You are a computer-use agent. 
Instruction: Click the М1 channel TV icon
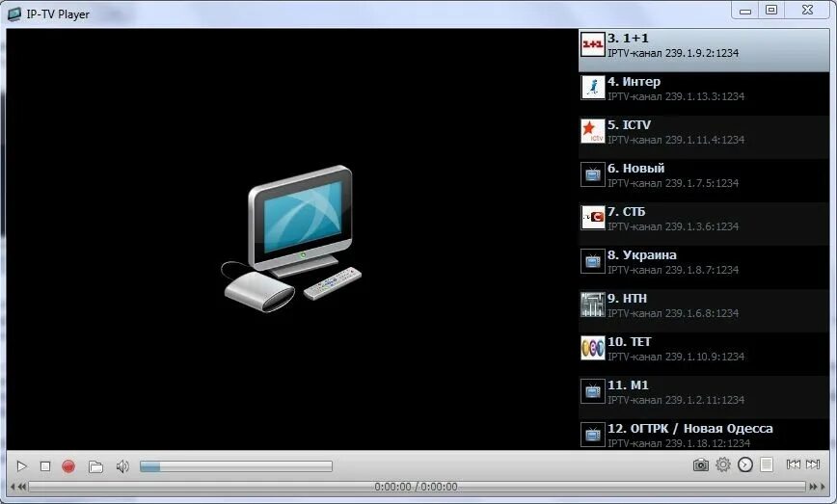592,391
